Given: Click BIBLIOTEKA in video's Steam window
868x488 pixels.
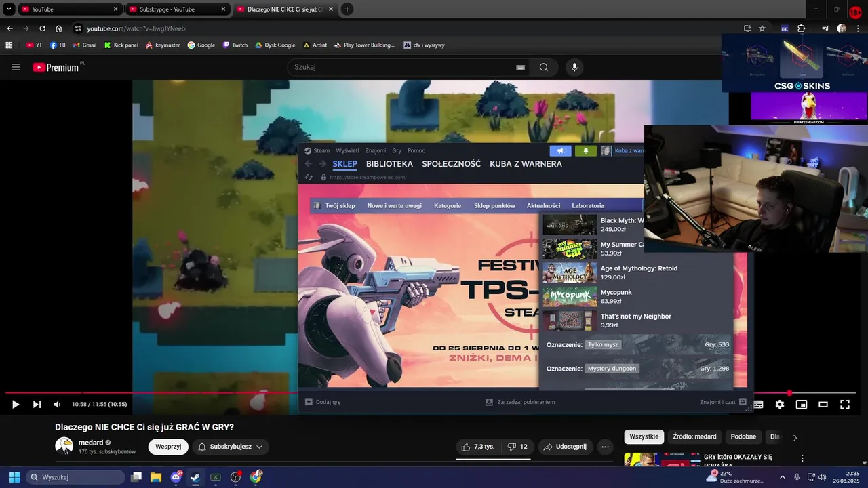Looking at the screenshot, I should tap(389, 164).
